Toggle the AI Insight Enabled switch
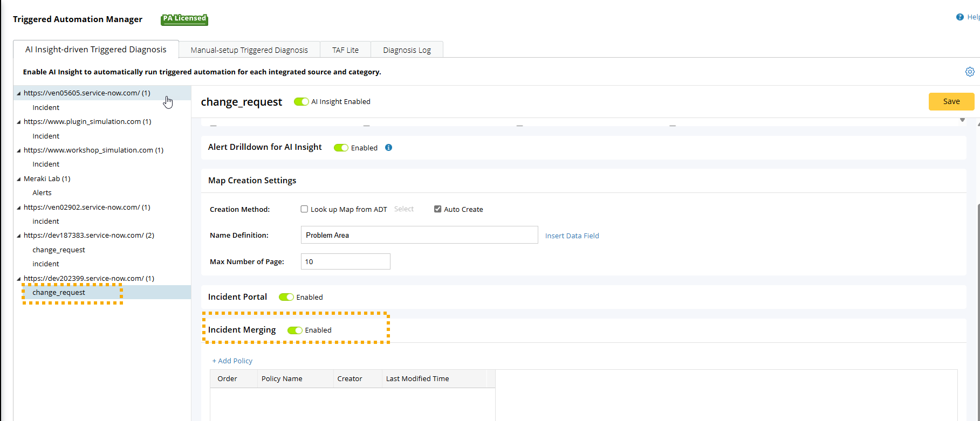The height and width of the screenshot is (421, 980). tap(301, 102)
